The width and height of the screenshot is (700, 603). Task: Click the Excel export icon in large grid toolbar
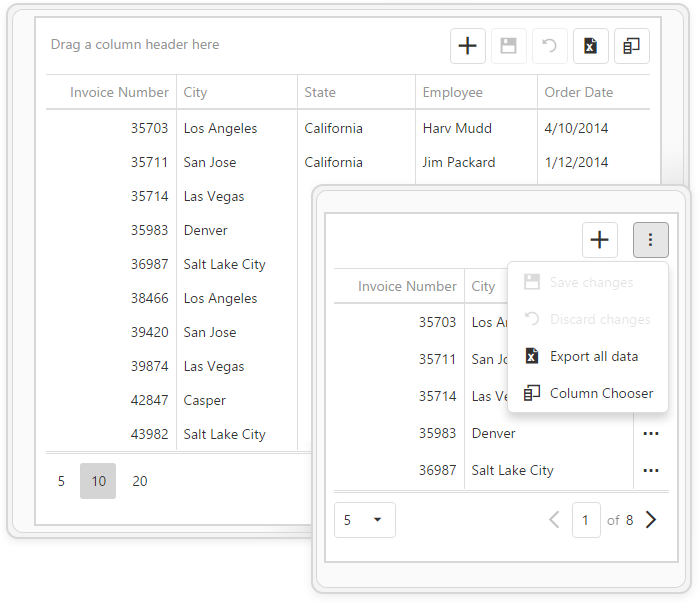click(590, 46)
